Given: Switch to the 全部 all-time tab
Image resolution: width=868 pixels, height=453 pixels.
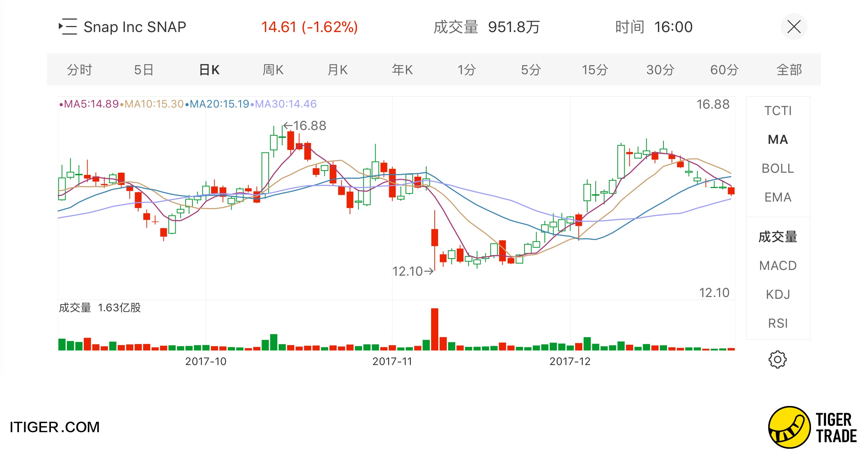Looking at the screenshot, I should (x=789, y=70).
